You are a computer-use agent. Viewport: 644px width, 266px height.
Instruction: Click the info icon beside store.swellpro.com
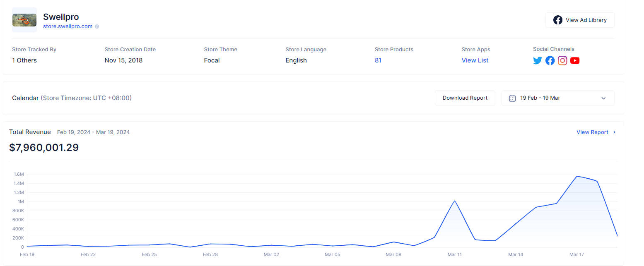(97, 26)
